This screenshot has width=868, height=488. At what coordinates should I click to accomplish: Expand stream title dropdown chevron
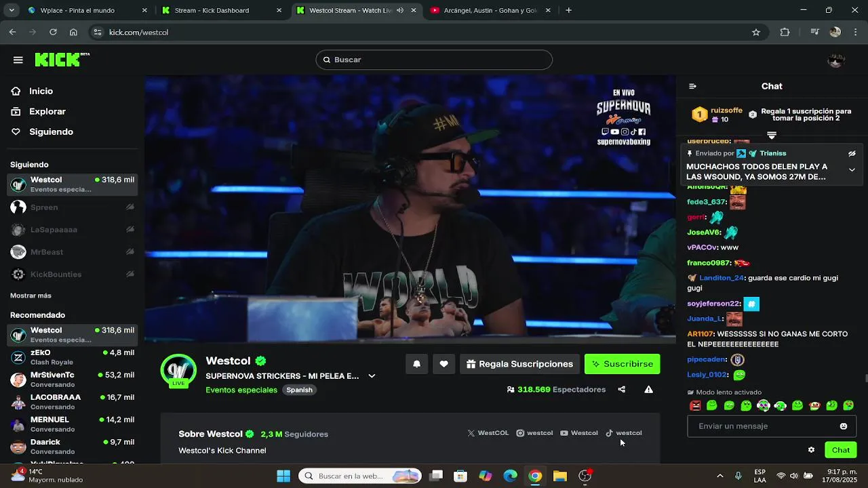372,376
